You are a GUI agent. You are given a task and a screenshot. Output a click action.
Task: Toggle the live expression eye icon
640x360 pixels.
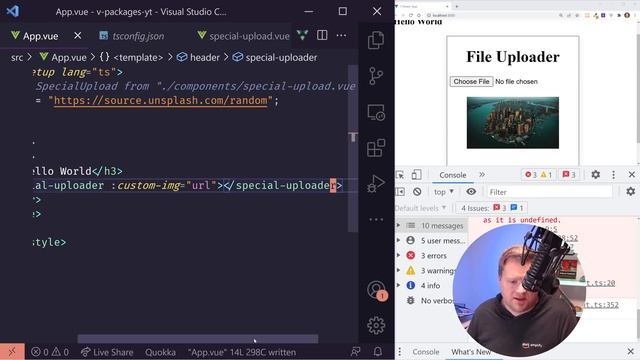(471, 191)
